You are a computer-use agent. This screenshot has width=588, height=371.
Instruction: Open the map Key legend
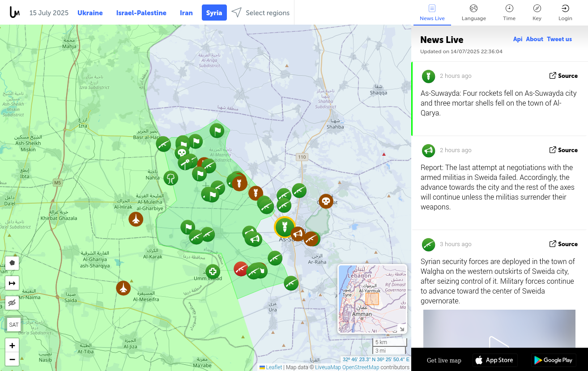click(537, 13)
